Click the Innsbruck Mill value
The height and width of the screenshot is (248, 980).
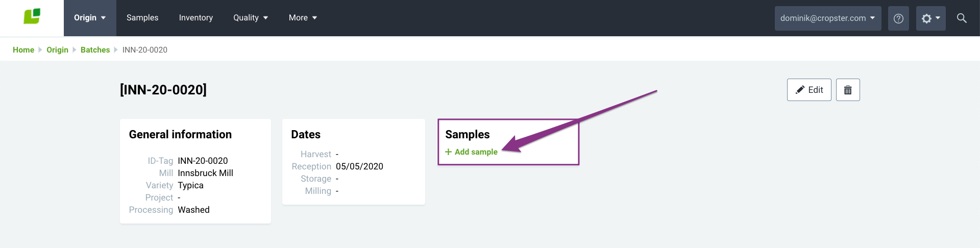tap(205, 173)
